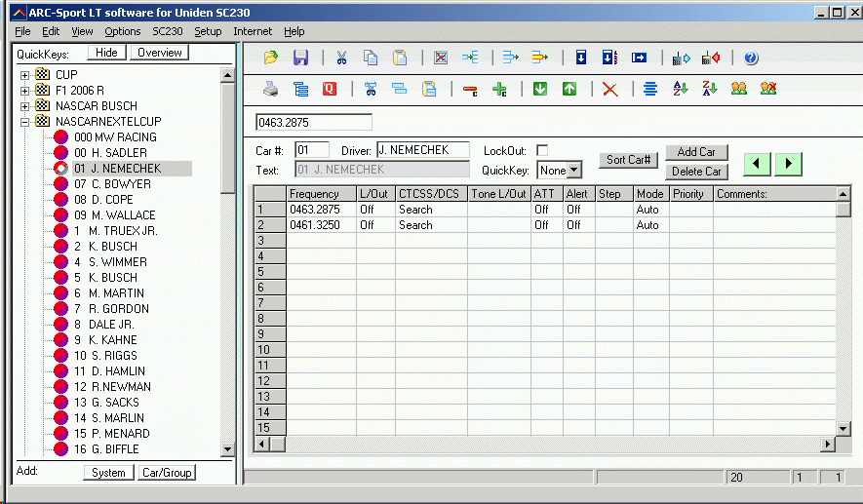Click the blue scissors cut icon in top toolbar

[x=342, y=58]
